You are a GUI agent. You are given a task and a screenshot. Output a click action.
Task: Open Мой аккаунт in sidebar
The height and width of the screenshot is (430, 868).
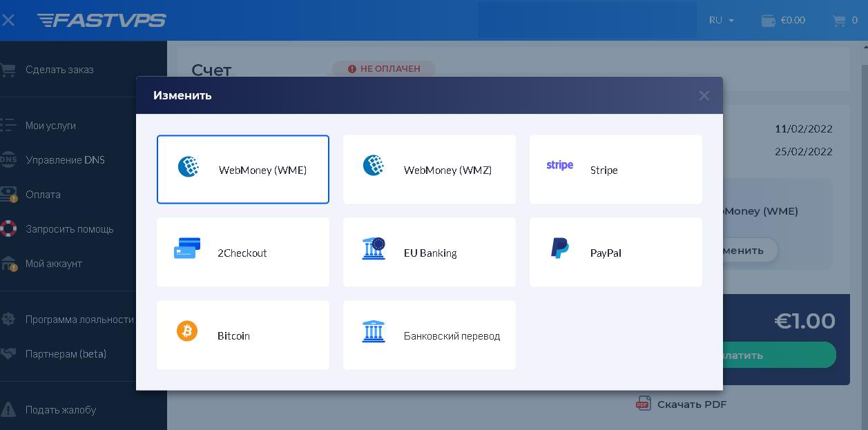pos(54,264)
